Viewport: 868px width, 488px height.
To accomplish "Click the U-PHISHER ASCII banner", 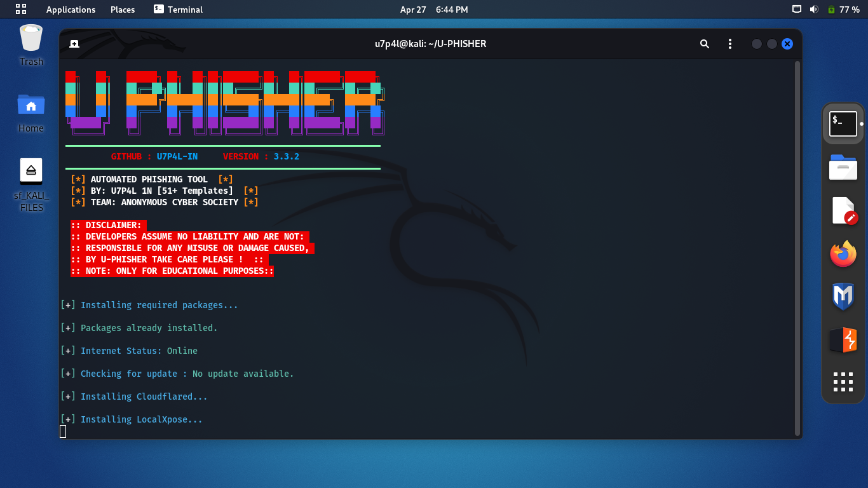I will click(x=225, y=103).
